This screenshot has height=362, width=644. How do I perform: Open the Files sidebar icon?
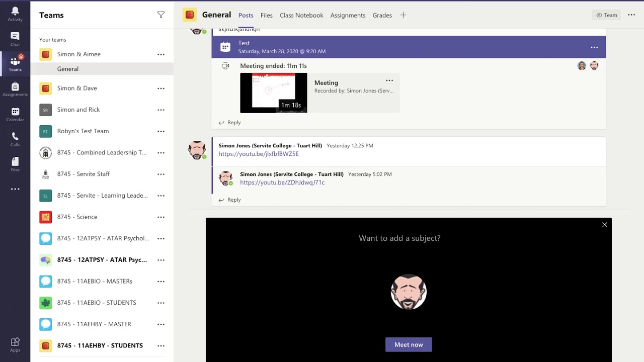[15, 164]
